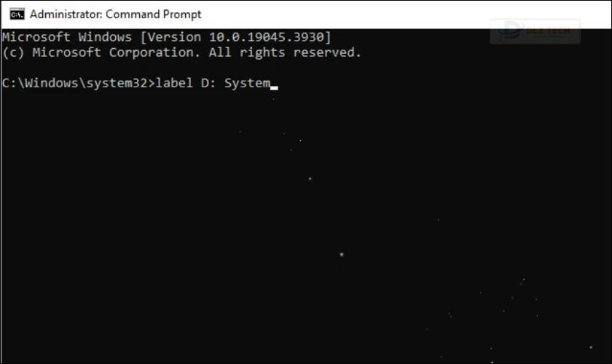Screen dimensions: 612x364
Task: Click the "(c)" copyright symbol
Action: click(13, 52)
